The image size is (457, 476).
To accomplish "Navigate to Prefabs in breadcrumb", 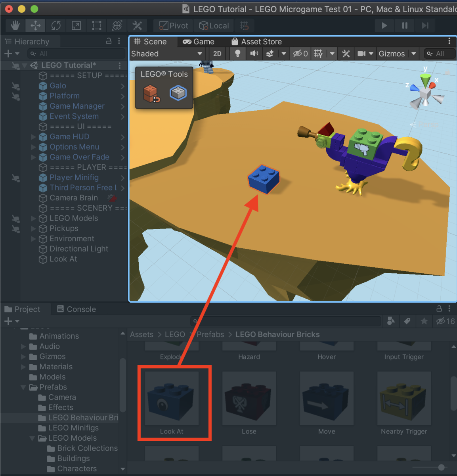I will click(x=210, y=335).
